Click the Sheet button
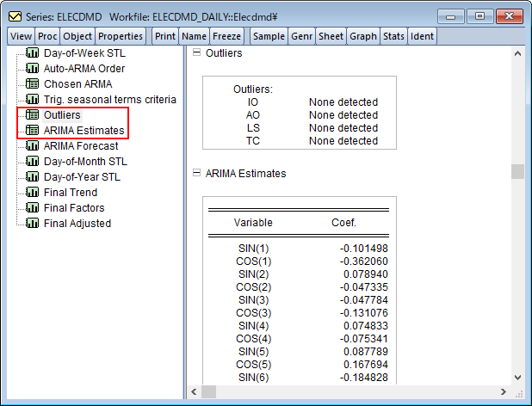This screenshot has width=532, height=406. pyautogui.click(x=331, y=36)
